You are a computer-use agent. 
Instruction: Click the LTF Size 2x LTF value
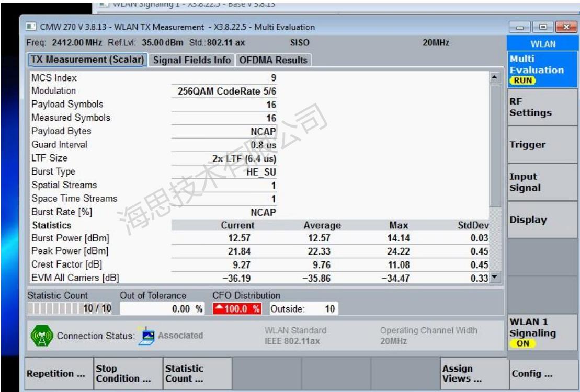244,159
